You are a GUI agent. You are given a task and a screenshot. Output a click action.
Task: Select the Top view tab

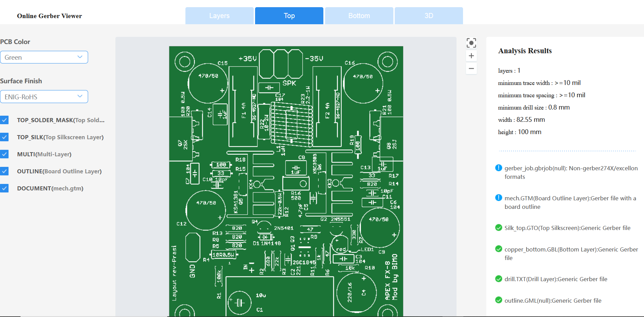tap(289, 16)
